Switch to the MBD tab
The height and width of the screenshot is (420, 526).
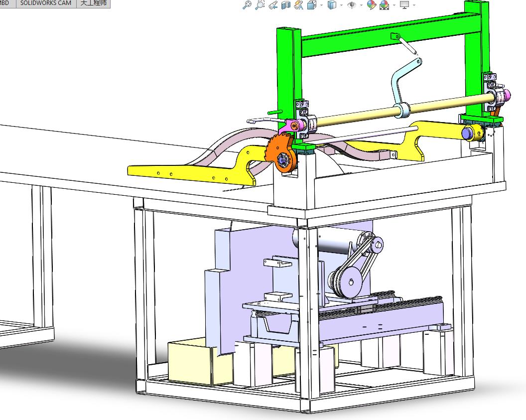click(5, 3)
